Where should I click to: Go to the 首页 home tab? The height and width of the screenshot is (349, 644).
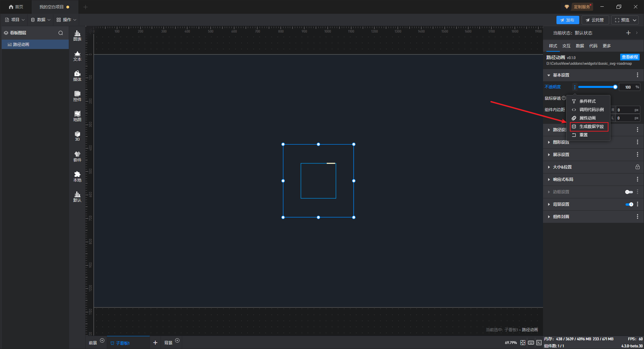pyautogui.click(x=16, y=7)
